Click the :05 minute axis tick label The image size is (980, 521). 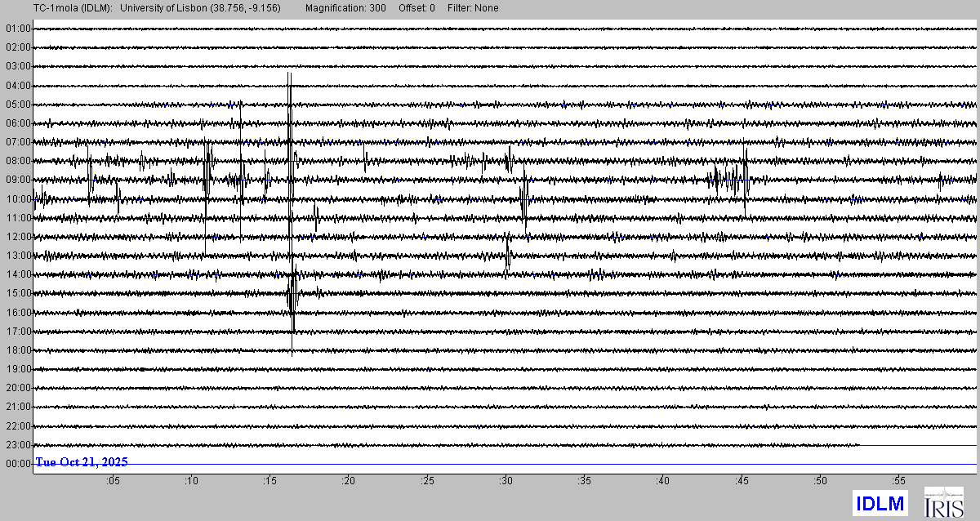(x=113, y=481)
